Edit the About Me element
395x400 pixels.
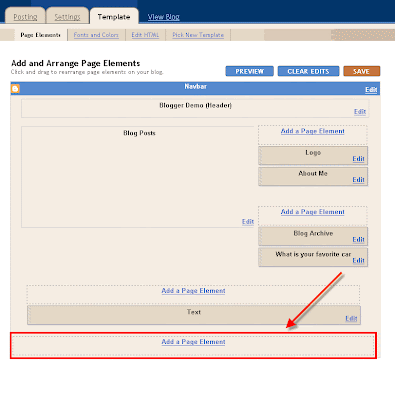(x=359, y=180)
